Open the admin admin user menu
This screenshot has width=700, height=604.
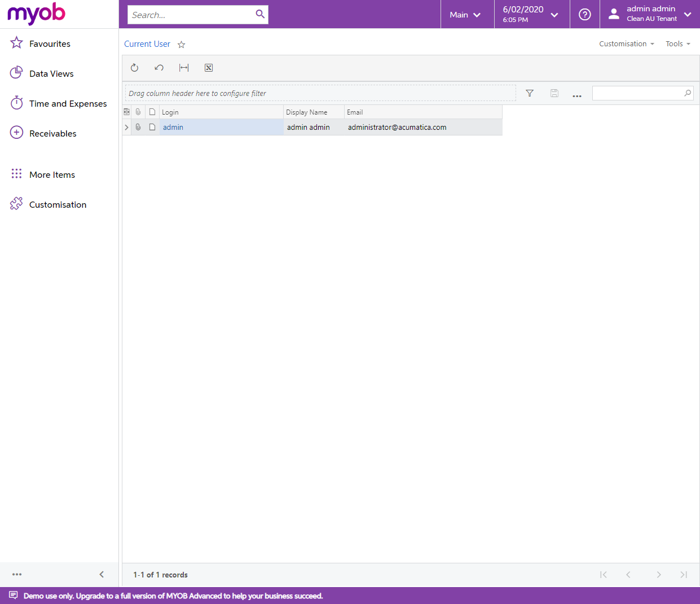[x=650, y=14]
